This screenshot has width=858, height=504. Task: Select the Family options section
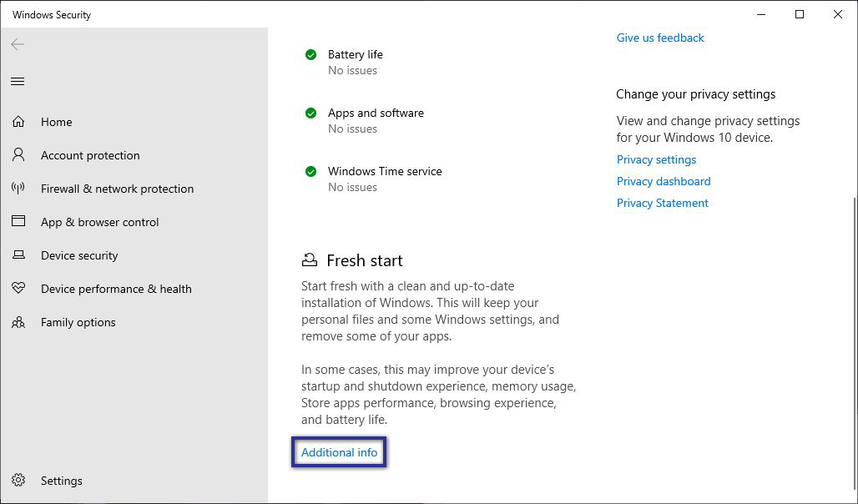pos(78,322)
